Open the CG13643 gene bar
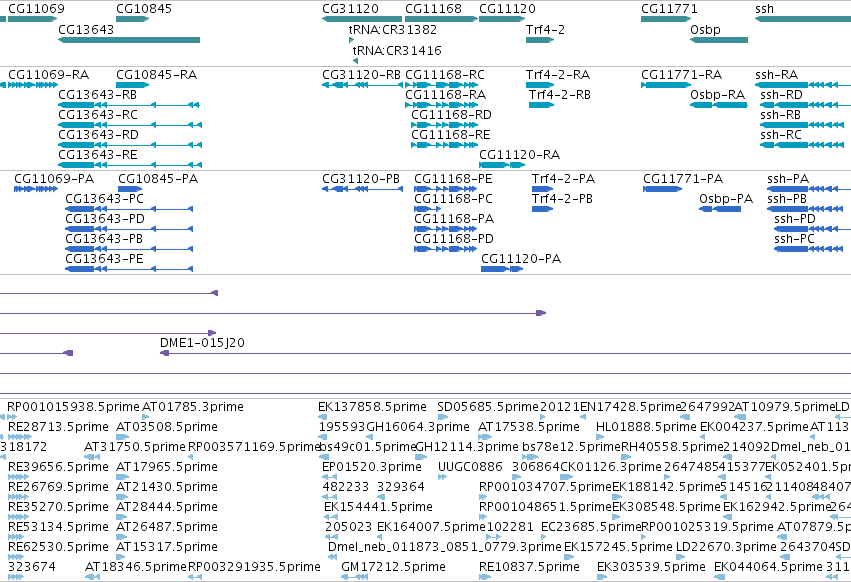The height and width of the screenshot is (582, 851). tap(129, 40)
